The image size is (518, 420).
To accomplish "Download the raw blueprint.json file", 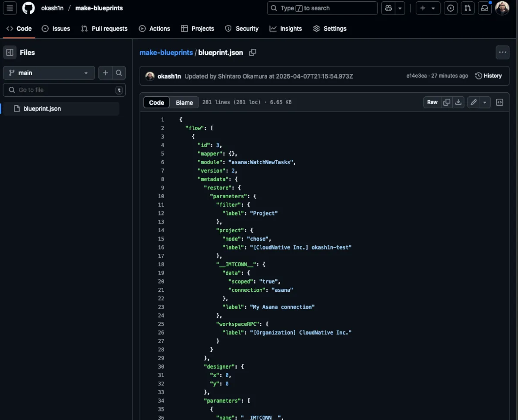I will tap(458, 102).
